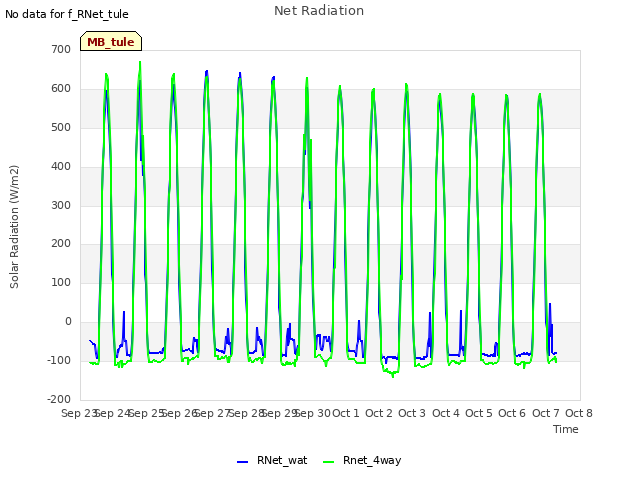Click the Oct 4 x-axis date label

[446, 413]
